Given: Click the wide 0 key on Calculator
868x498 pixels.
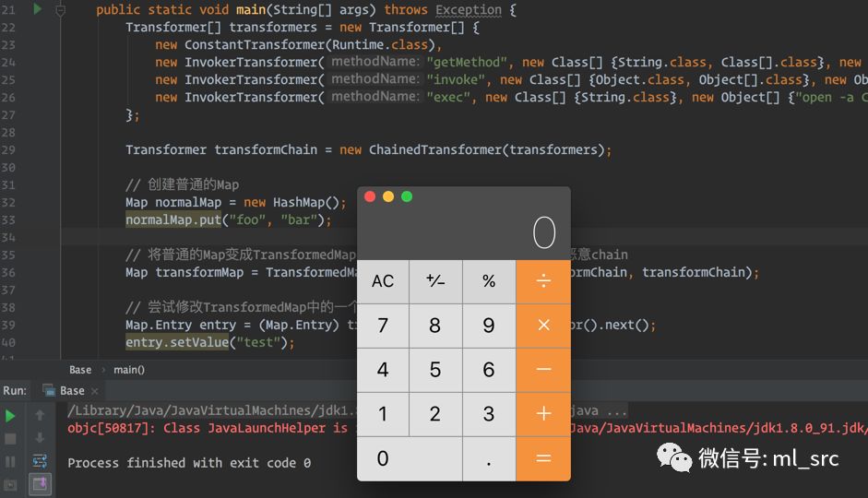Looking at the screenshot, I should coord(410,458).
